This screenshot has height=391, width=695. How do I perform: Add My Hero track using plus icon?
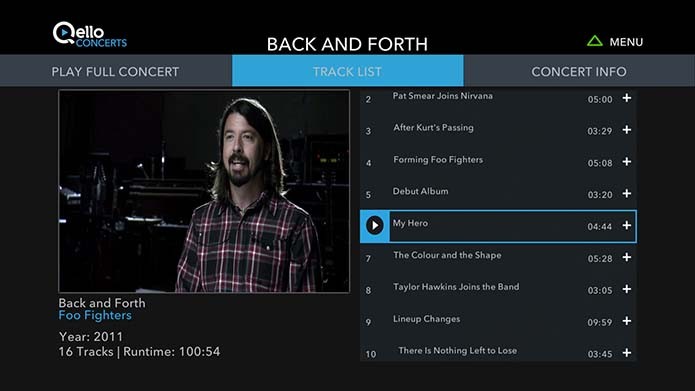click(627, 226)
